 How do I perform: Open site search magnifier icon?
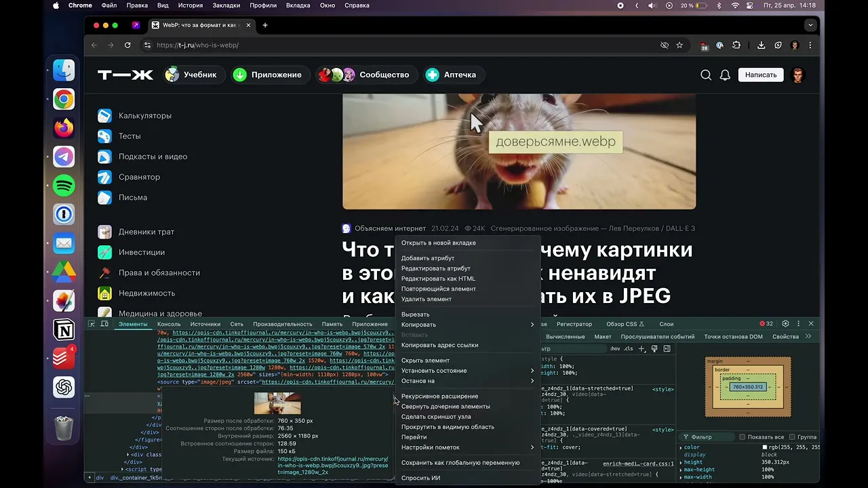706,75
